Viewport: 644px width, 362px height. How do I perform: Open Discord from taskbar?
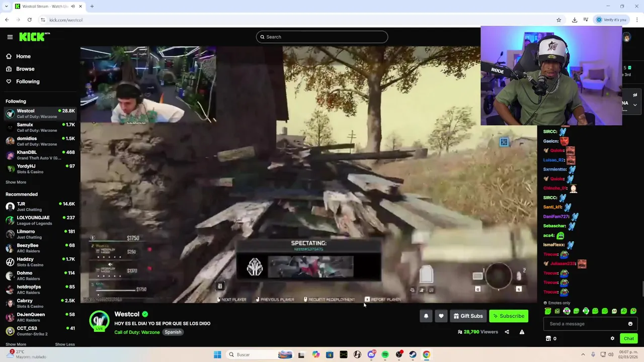(371, 354)
